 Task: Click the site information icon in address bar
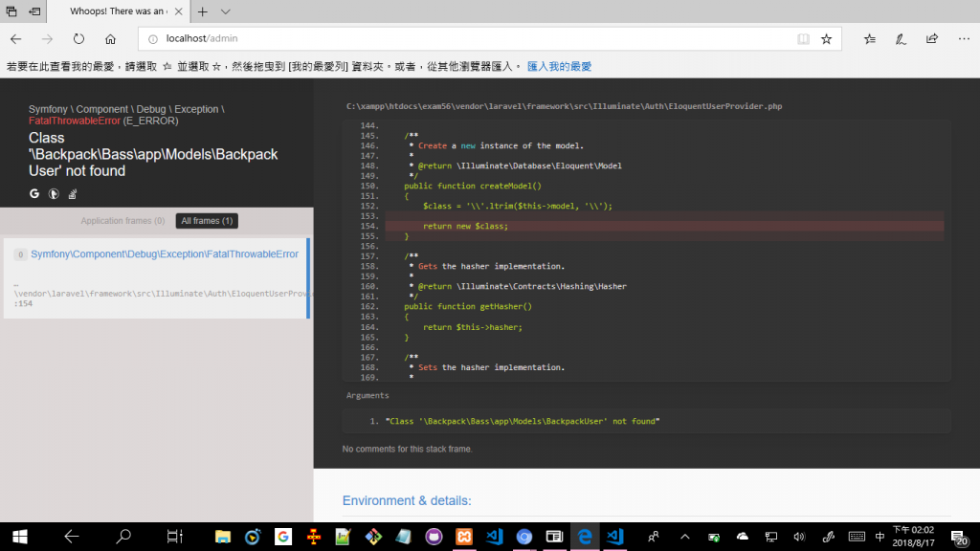coord(152,38)
